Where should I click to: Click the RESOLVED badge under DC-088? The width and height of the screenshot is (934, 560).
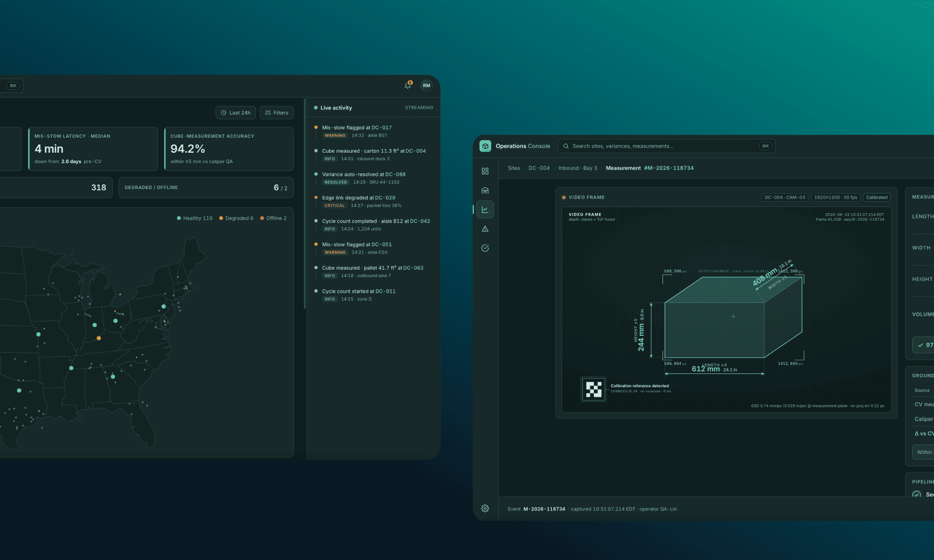coord(336,182)
